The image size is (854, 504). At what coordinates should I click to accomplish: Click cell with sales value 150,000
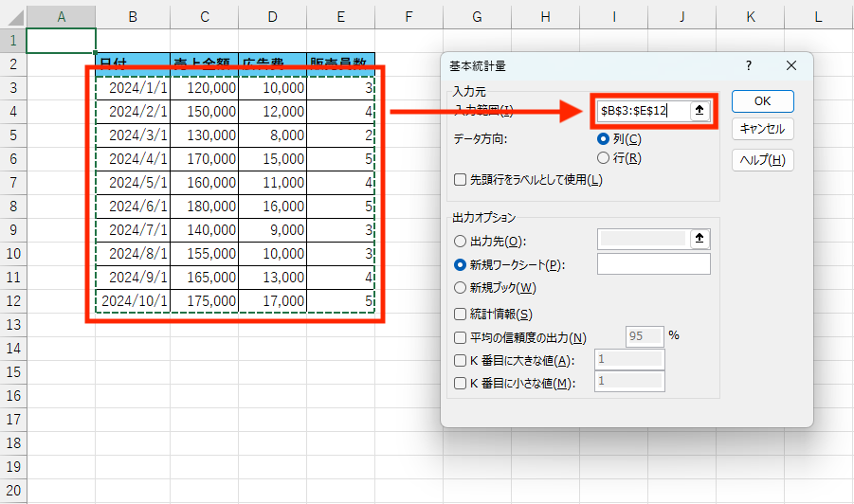(x=204, y=112)
